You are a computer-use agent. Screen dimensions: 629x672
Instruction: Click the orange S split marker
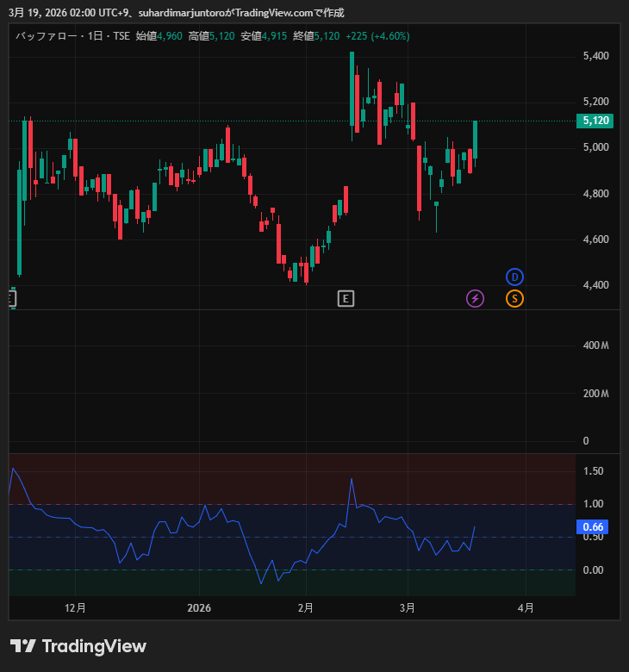click(x=514, y=299)
